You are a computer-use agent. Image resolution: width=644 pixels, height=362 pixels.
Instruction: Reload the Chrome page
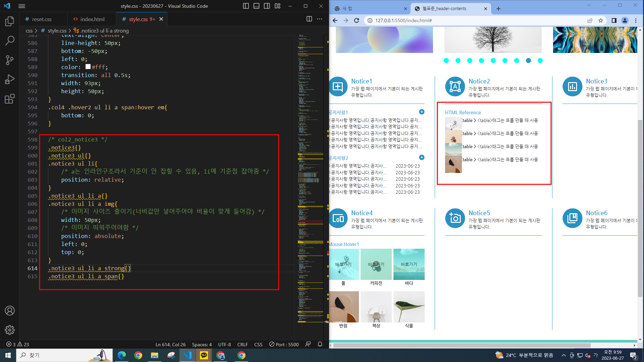(x=357, y=20)
